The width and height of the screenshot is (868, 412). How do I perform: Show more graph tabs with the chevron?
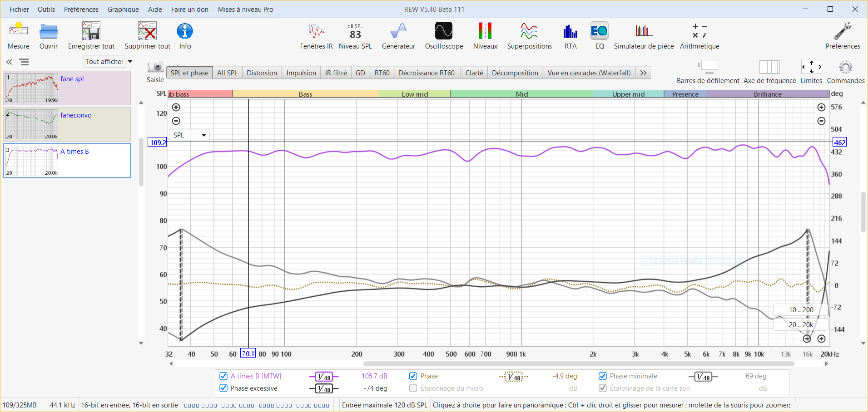click(x=643, y=73)
